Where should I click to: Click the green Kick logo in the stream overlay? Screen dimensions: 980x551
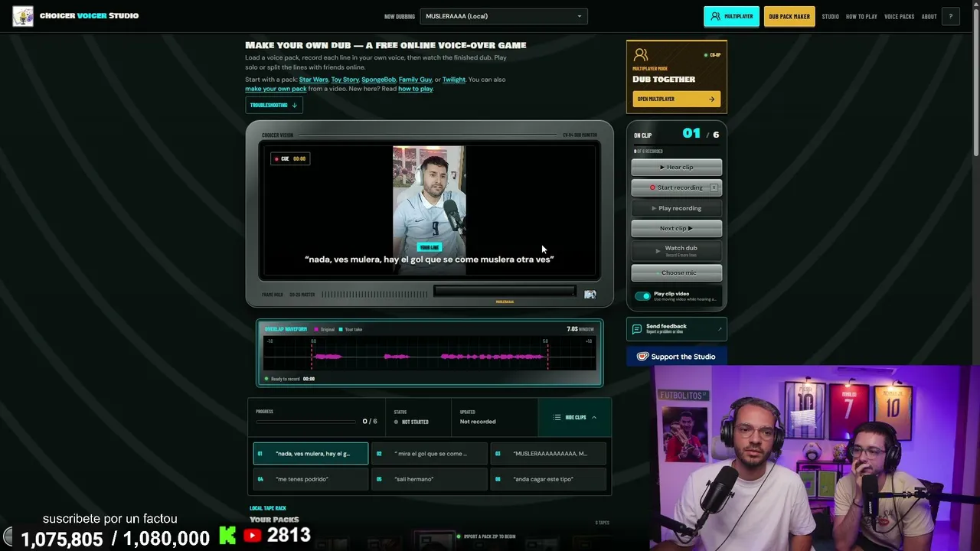click(x=227, y=535)
